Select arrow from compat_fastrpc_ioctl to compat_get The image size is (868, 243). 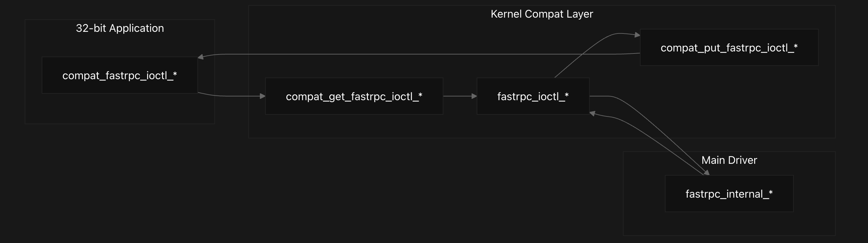pos(230,96)
